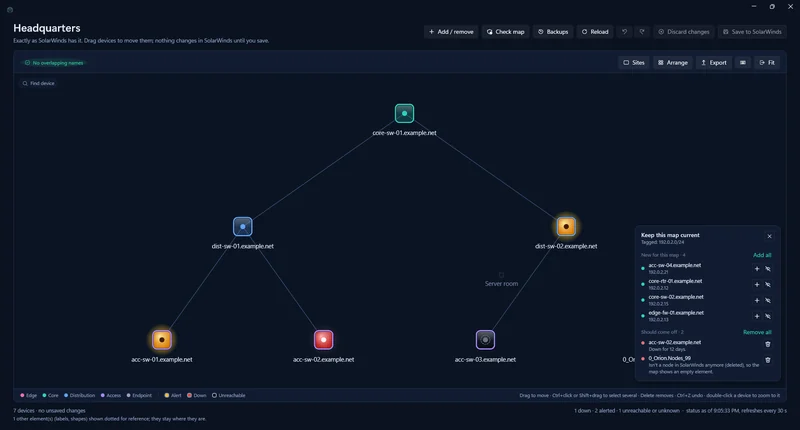
Task: Click the Endpoint legend entry
Action: click(139, 395)
